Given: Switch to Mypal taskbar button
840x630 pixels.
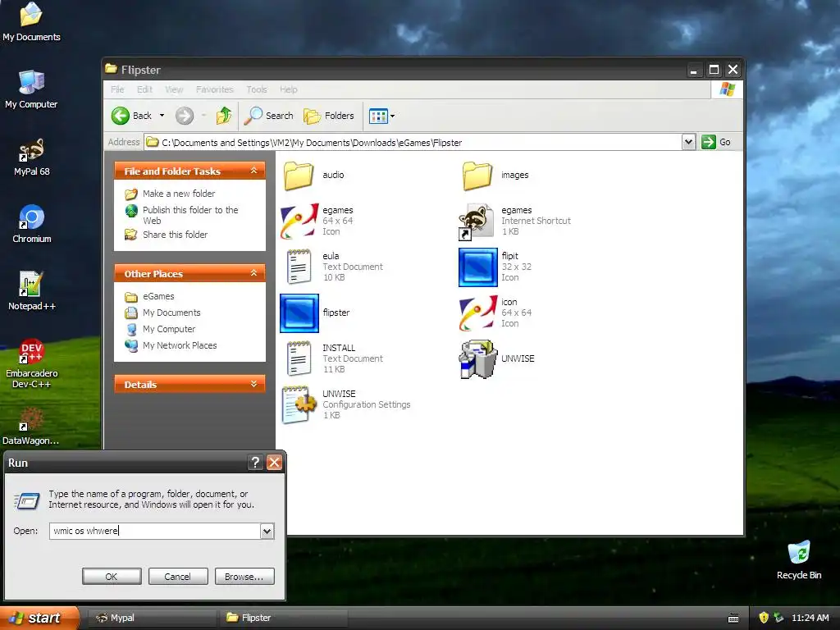Looking at the screenshot, I should click(x=152, y=618).
